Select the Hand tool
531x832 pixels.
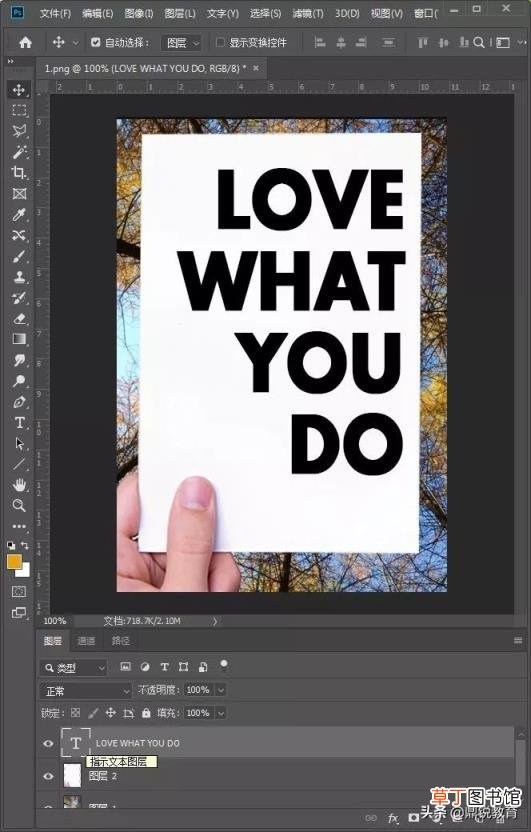click(x=19, y=484)
